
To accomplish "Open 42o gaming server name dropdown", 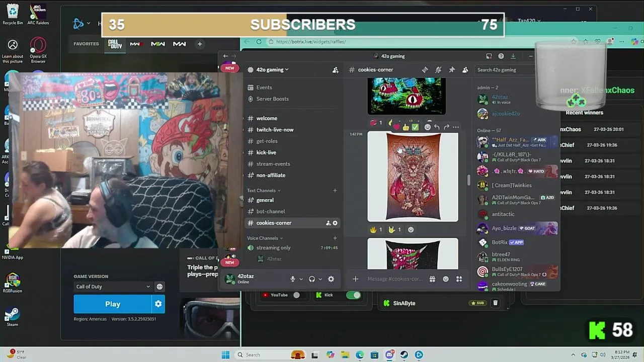I will tap(272, 70).
